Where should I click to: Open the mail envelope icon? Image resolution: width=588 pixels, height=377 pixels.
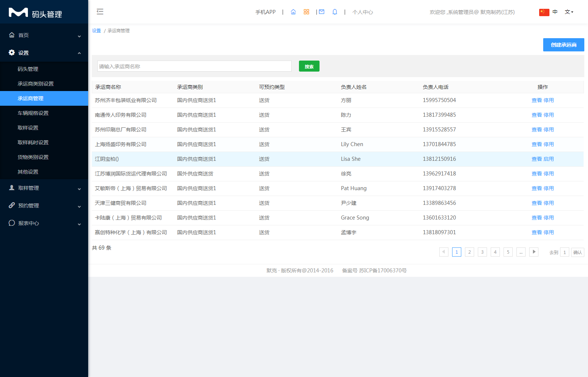click(x=322, y=12)
